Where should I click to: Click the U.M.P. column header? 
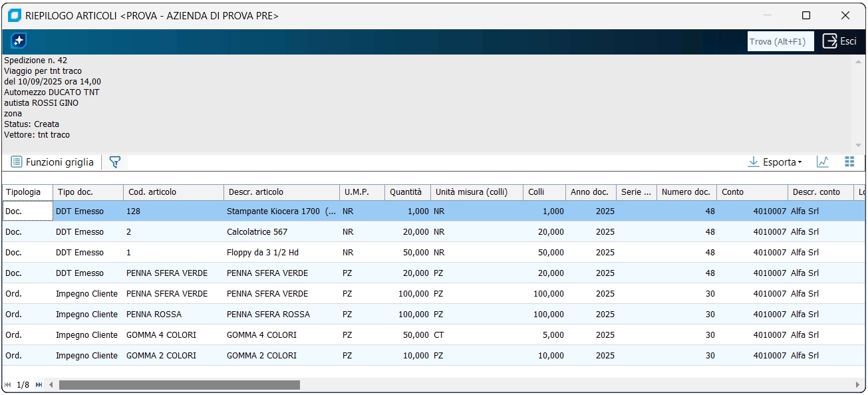pyautogui.click(x=362, y=192)
